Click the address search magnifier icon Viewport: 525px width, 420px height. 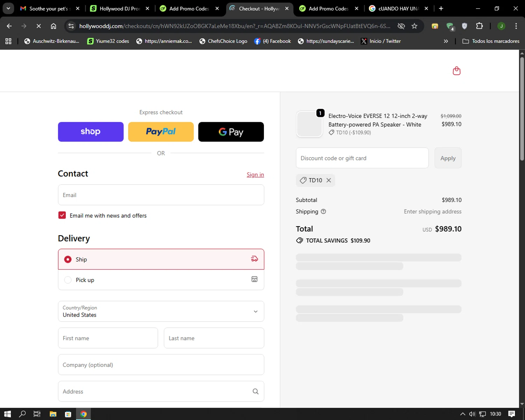255,391
